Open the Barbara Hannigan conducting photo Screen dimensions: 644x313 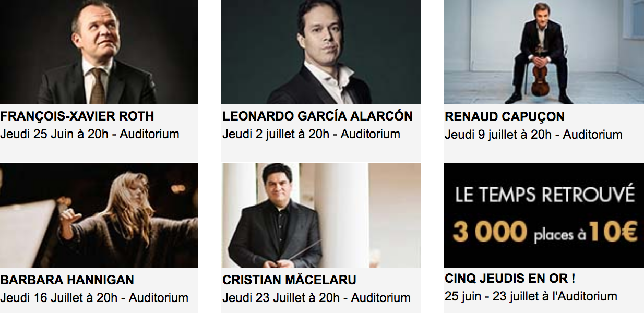coord(99,215)
